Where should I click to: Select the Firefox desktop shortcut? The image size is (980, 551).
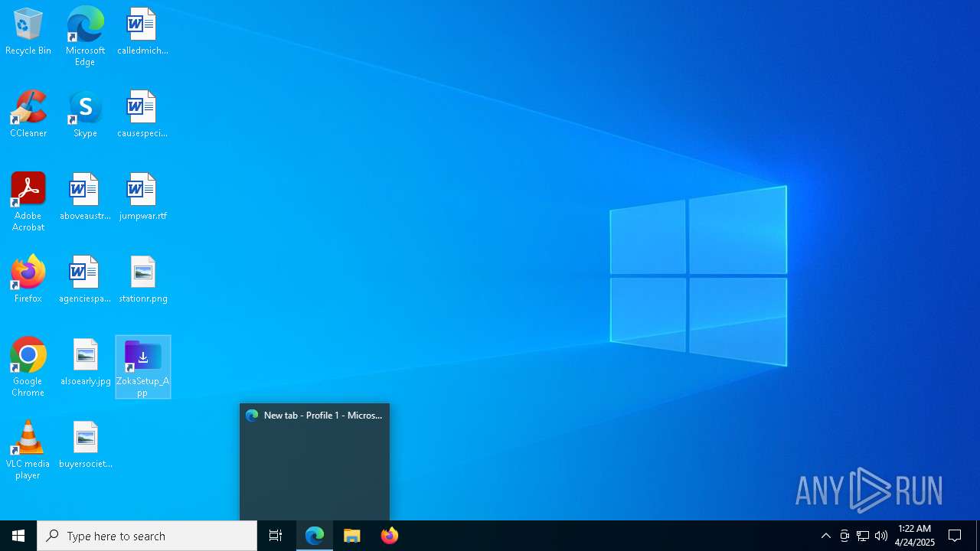click(x=28, y=280)
